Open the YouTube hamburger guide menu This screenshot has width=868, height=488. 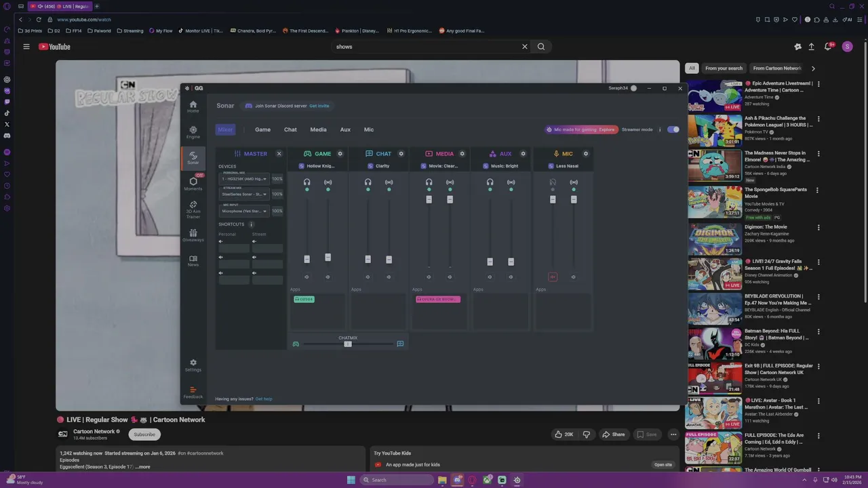click(x=26, y=47)
